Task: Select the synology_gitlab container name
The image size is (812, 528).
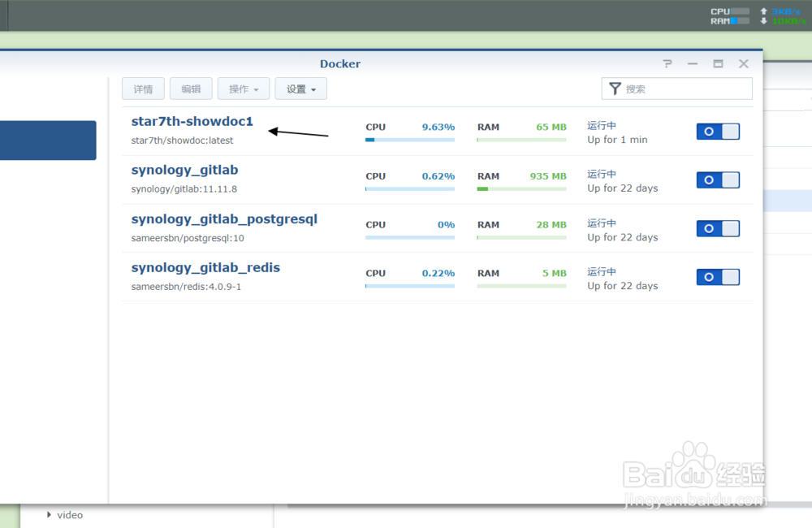Action: tap(184, 170)
